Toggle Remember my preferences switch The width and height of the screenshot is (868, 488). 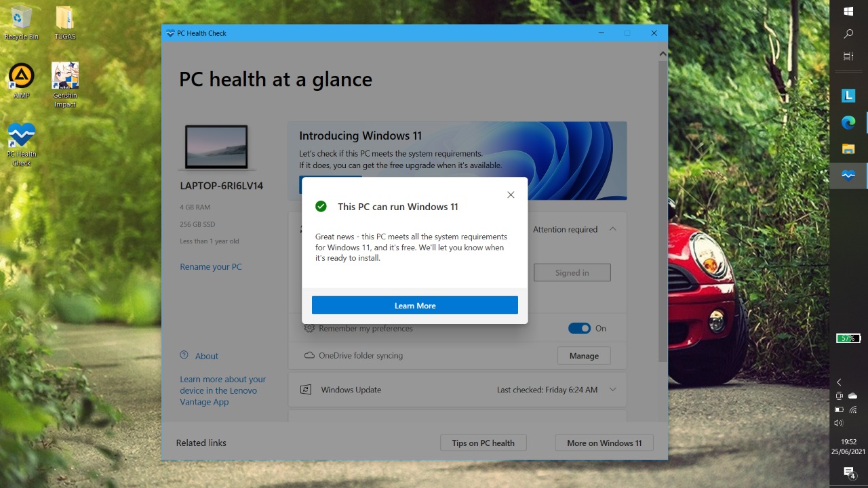(x=579, y=328)
